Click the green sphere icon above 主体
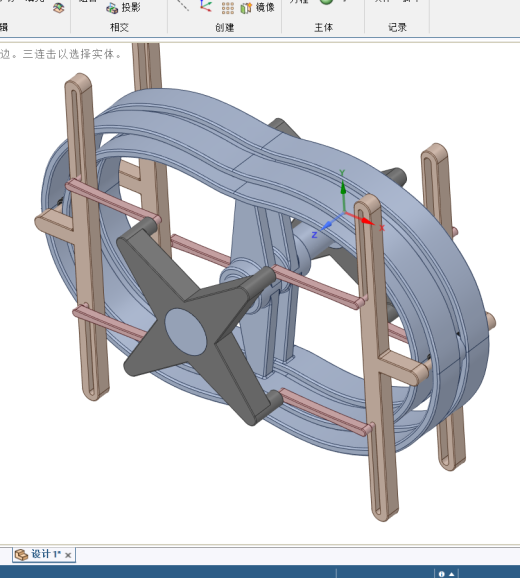520x578 pixels. [x=326, y=2]
